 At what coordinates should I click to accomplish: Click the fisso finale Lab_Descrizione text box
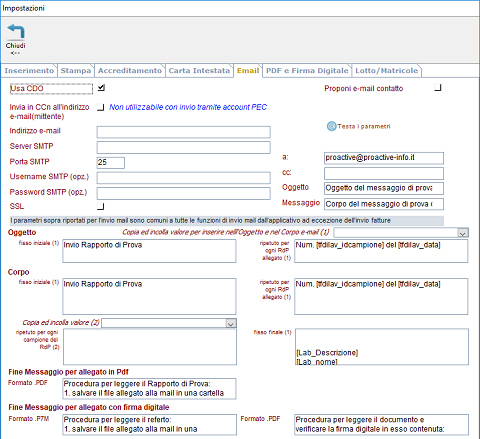tap(382, 347)
